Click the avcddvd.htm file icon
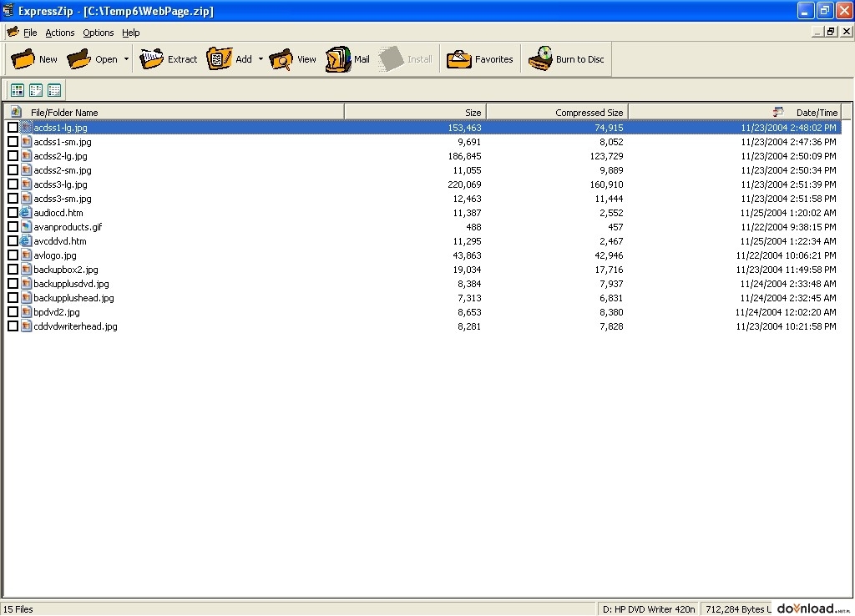This screenshot has width=855, height=616. (x=26, y=241)
